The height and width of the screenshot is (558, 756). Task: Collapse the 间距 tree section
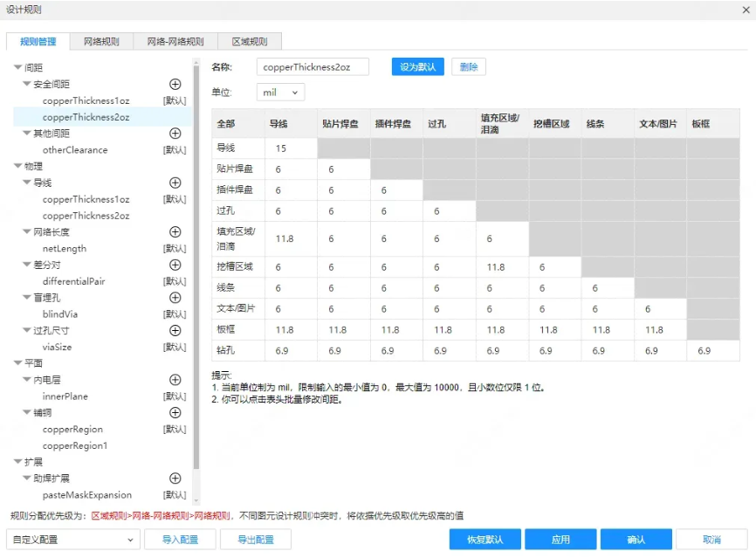click(19, 65)
